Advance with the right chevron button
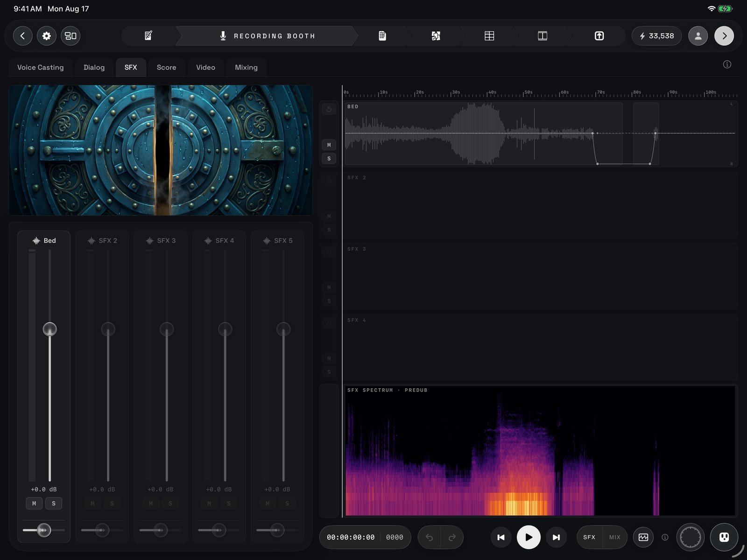 pyautogui.click(x=724, y=36)
